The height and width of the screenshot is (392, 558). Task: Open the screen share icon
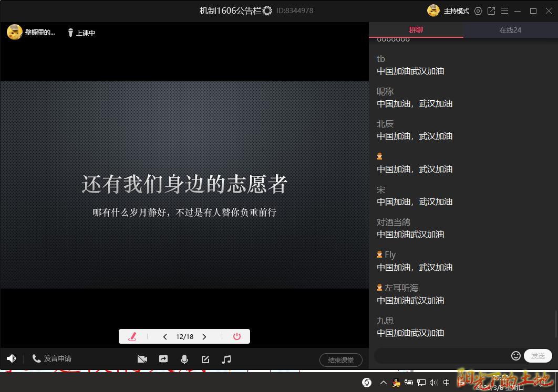click(x=163, y=359)
